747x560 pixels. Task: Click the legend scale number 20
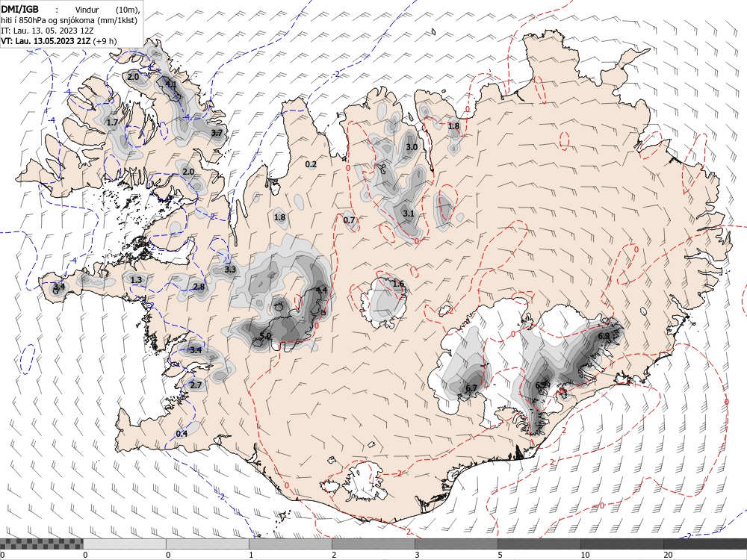[x=668, y=555]
